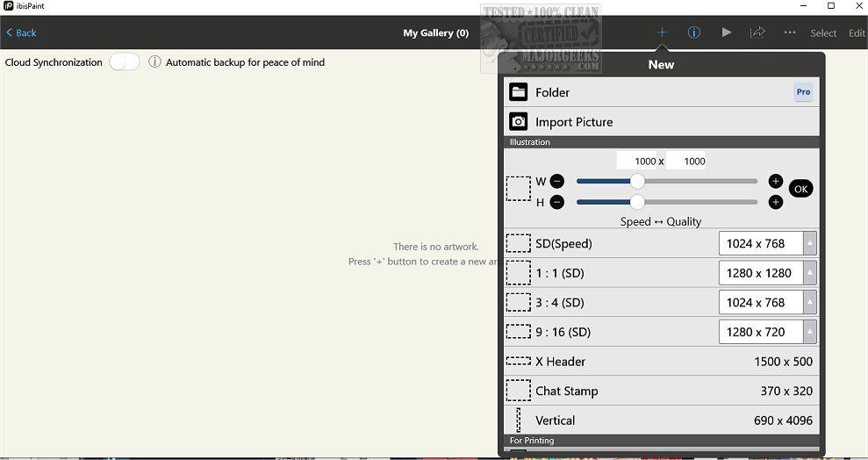Click the 9 : 16 (SD) dashed canvas icon
This screenshot has width=868, height=460.
(518, 332)
